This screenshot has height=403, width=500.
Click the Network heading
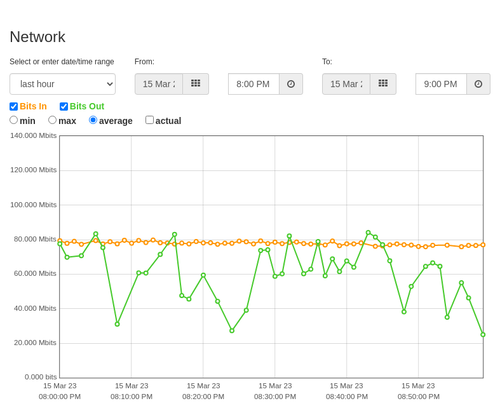click(37, 37)
